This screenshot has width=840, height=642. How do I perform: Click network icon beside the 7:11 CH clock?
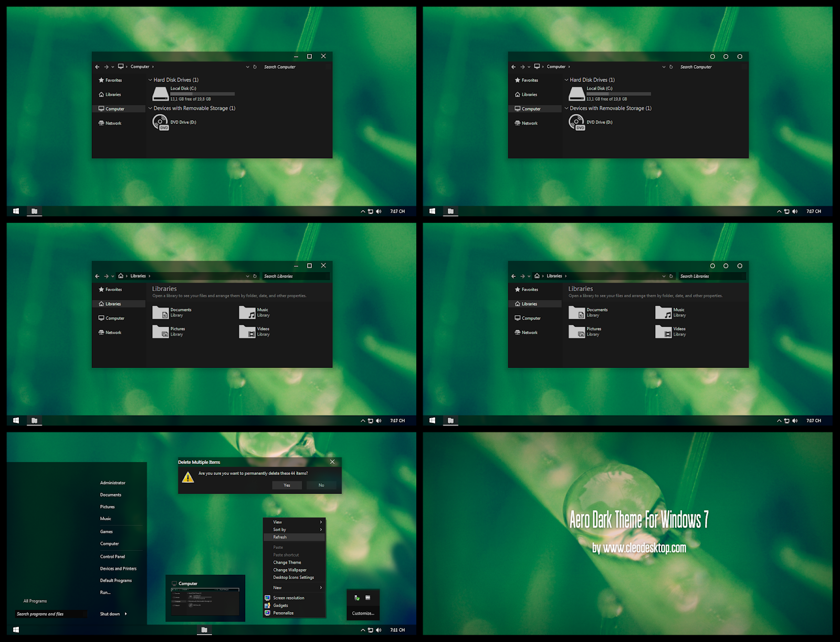tap(371, 630)
